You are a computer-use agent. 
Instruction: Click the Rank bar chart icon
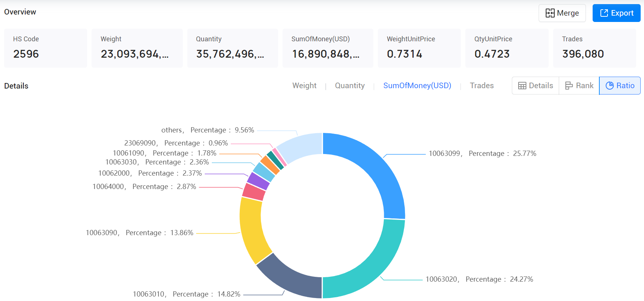click(569, 86)
